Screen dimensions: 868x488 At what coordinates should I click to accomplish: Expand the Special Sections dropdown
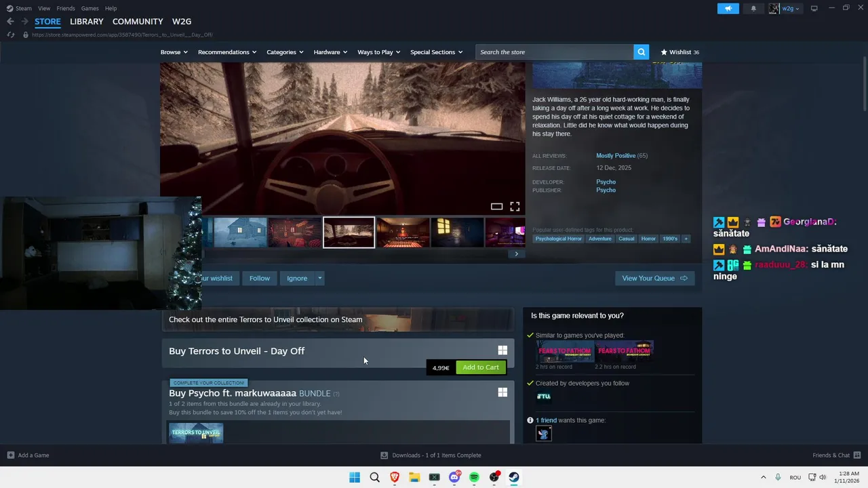(x=436, y=52)
